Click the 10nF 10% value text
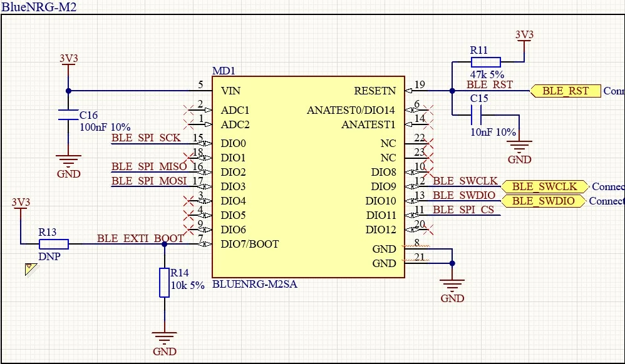This screenshot has width=625, height=364. [493, 132]
